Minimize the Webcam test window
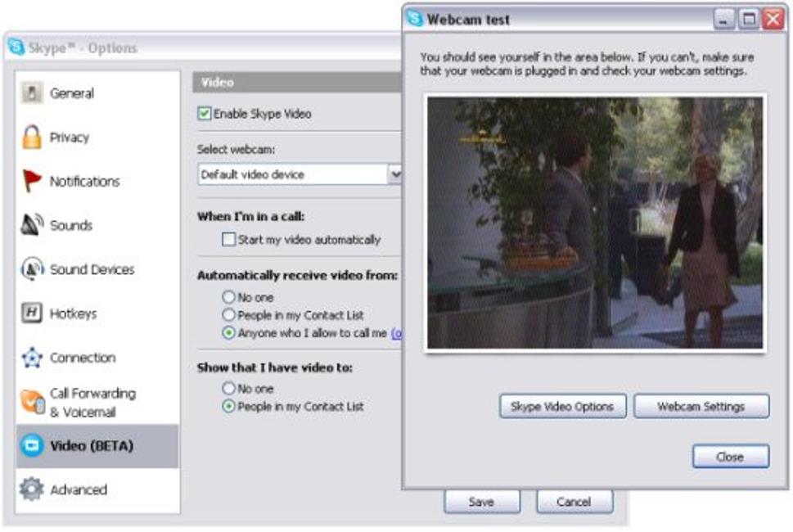The image size is (793, 532). point(723,19)
